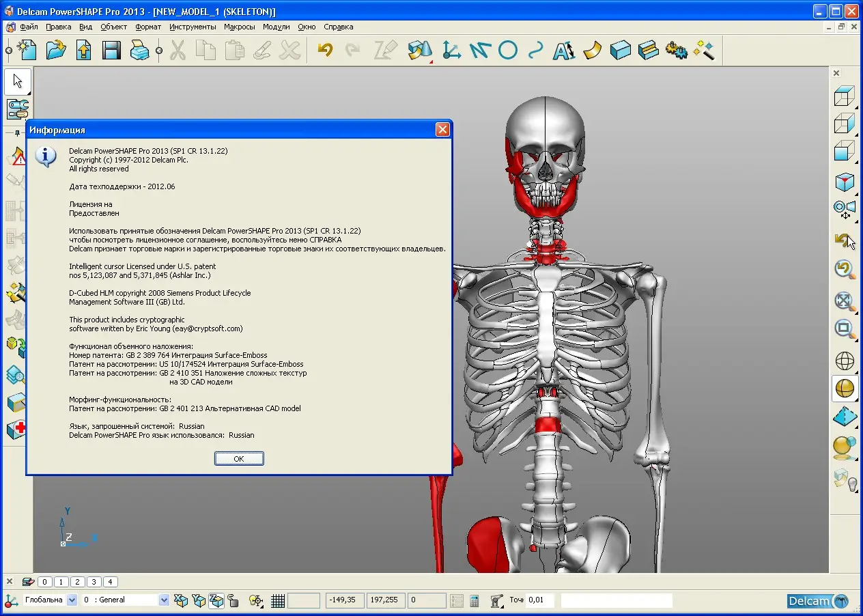Toggle visibility of level 2
The image size is (863, 616).
point(78,582)
